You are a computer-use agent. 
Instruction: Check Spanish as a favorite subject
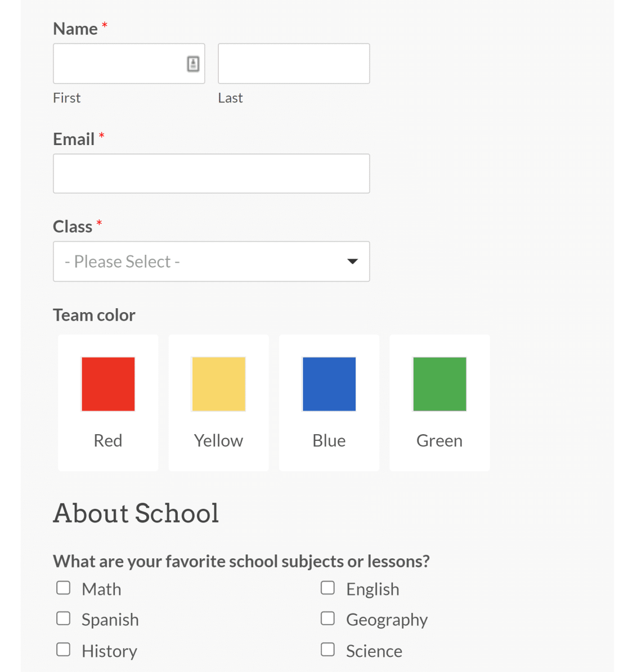coord(63,618)
